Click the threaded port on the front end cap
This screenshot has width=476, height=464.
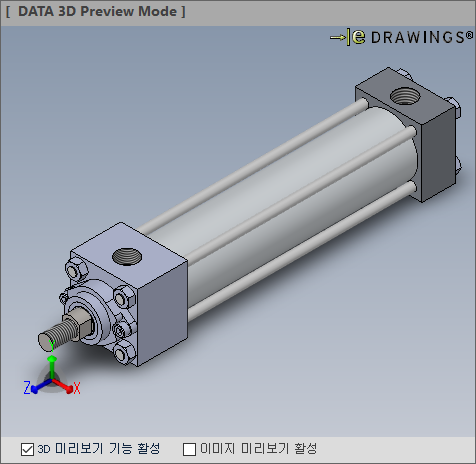127,257
